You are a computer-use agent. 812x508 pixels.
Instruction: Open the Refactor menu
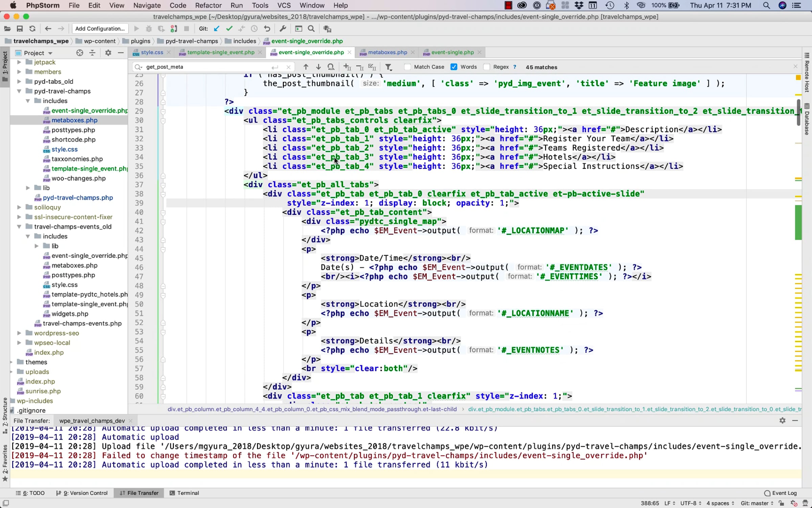(x=208, y=5)
